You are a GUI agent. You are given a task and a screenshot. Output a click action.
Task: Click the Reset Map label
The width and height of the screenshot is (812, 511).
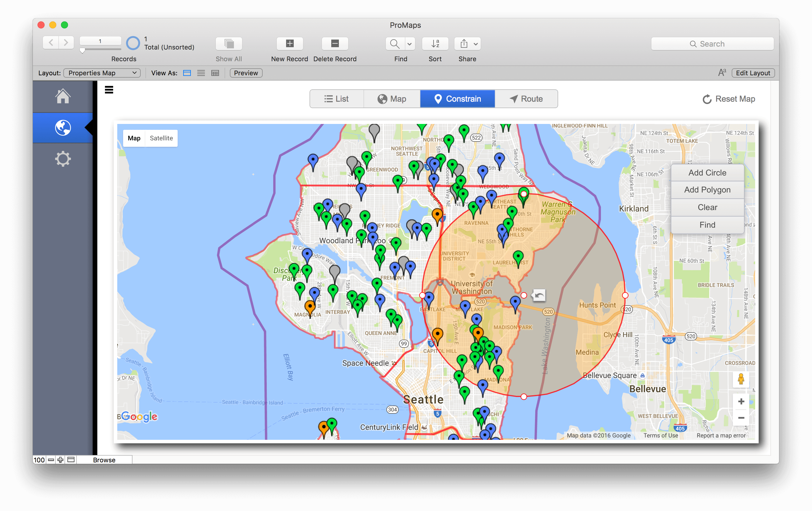click(735, 99)
